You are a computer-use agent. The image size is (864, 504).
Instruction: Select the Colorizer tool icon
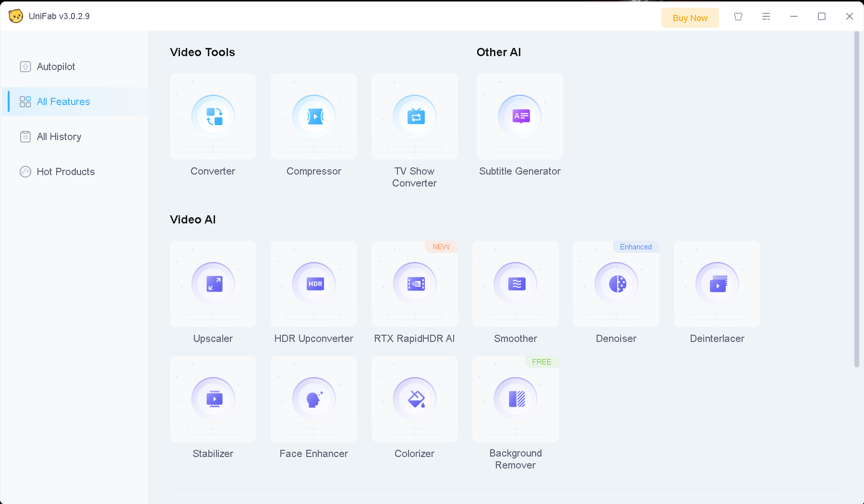click(x=415, y=399)
